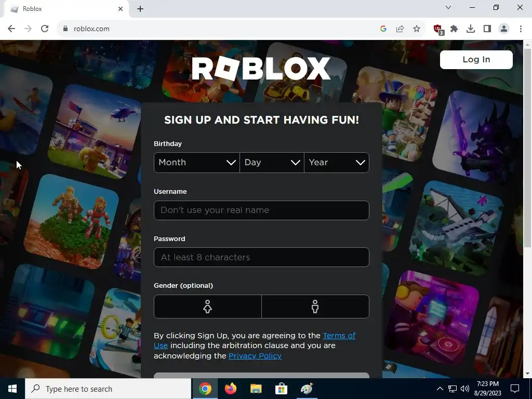Click the address bar URL roblox.com
This screenshot has height=399, width=532.
click(91, 29)
